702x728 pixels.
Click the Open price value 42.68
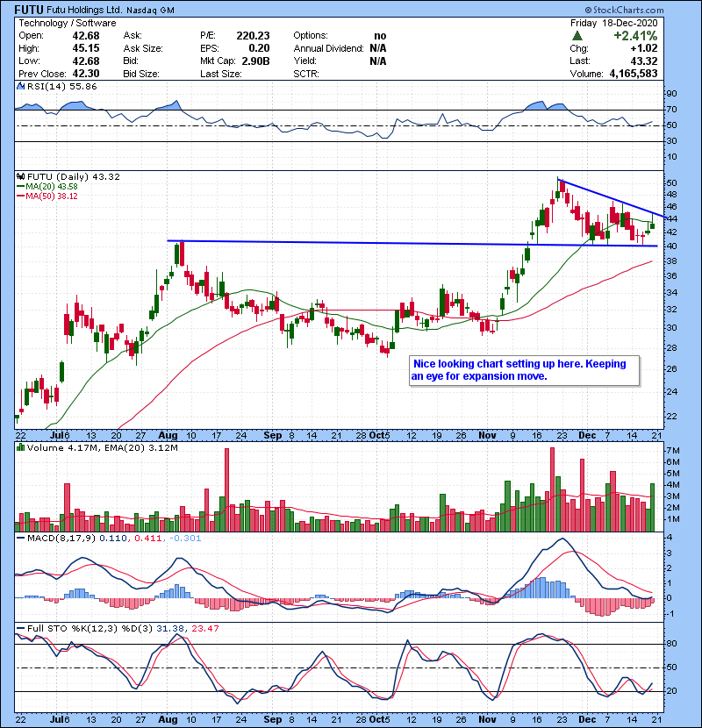coord(85,36)
